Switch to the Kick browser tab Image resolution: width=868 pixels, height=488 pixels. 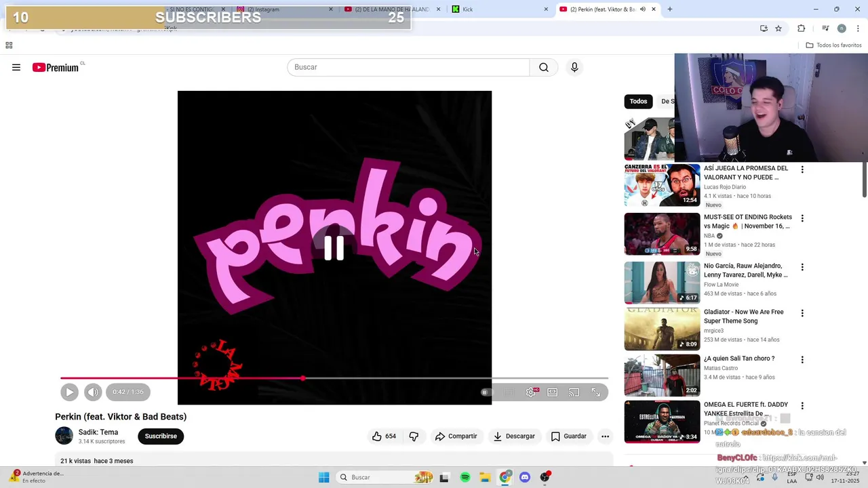tap(500, 9)
